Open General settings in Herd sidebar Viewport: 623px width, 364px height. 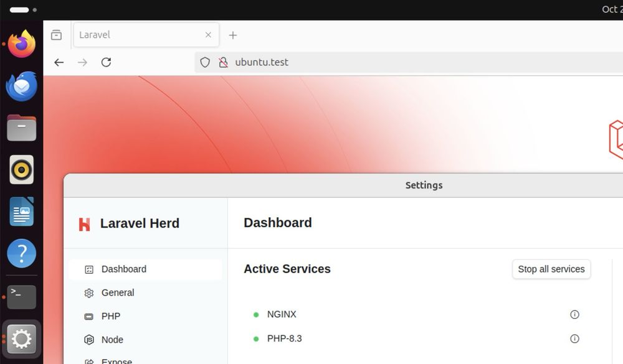point(145,292)
